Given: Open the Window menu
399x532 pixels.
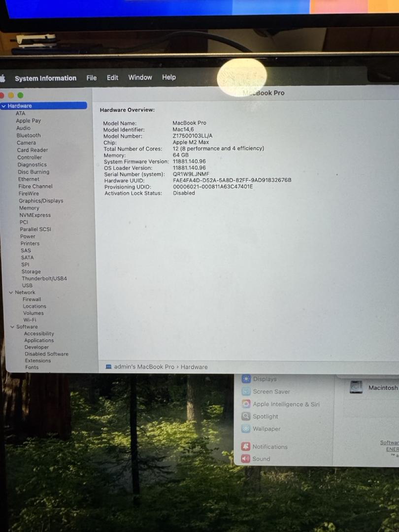Looking at the screenshot, I should pos(140,77).
